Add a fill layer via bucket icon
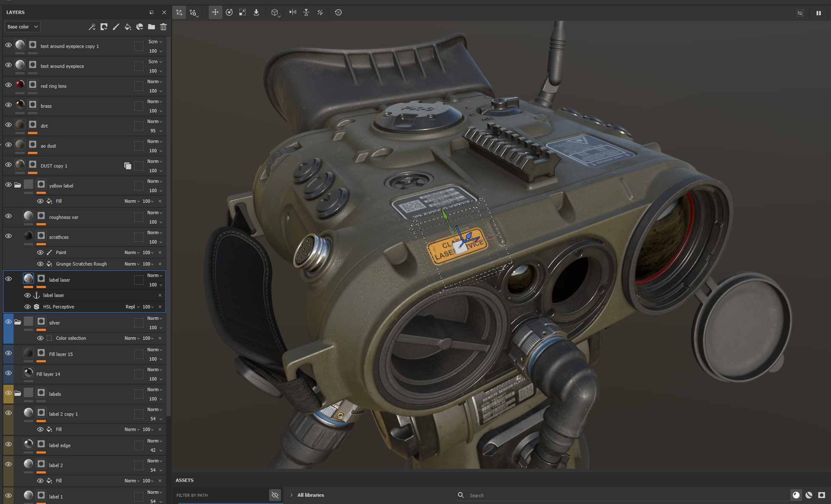Image resolution: width=831 pixels, height=504 pixels. (x=128, y=27)
